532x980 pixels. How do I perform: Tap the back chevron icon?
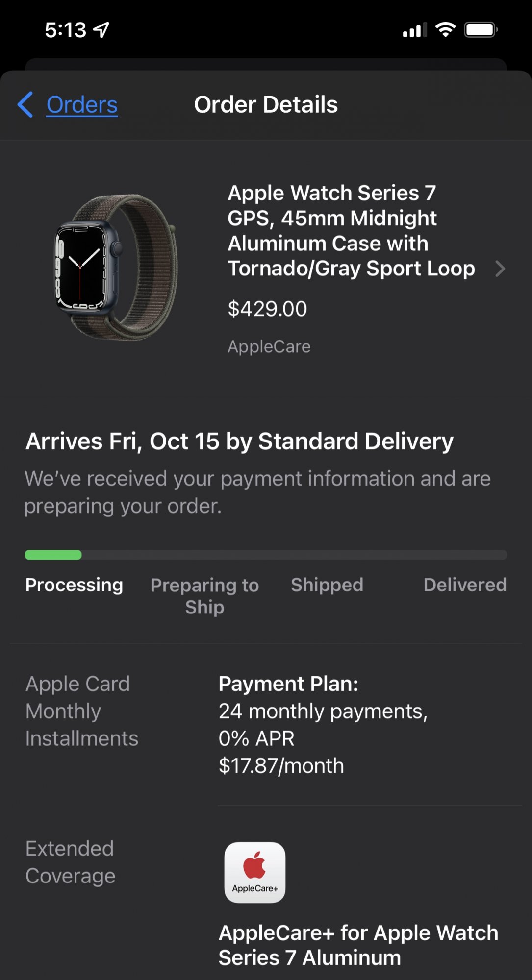click(25, 104)
